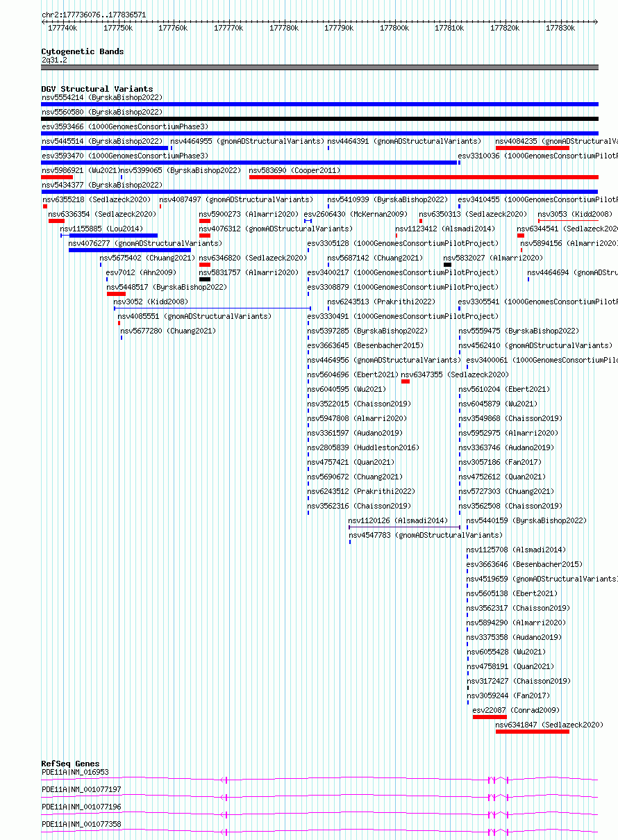Click the nsv6355218 (Sedlazeck2020) label
Viewport: 618px width, 840px height.
pyautogui.click(x=96, y=199)
